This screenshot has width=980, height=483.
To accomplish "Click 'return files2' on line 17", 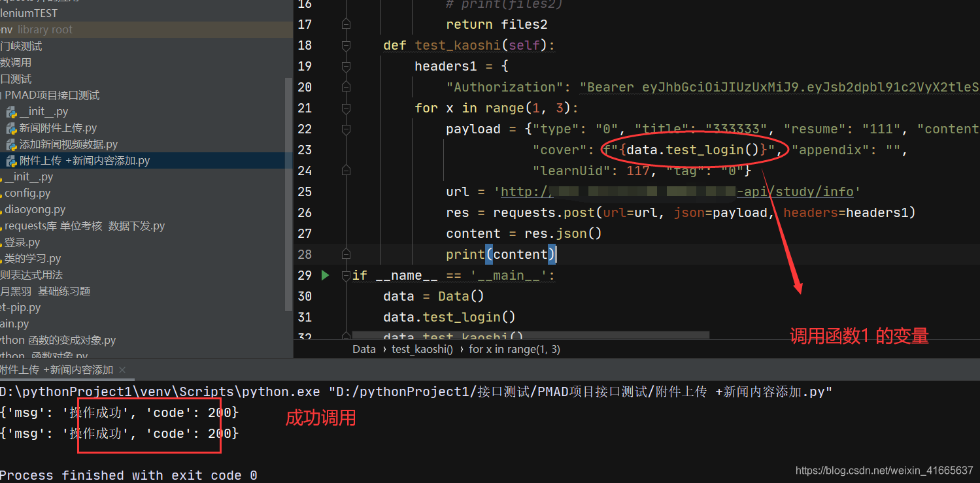I will click(x=497, y=24).
